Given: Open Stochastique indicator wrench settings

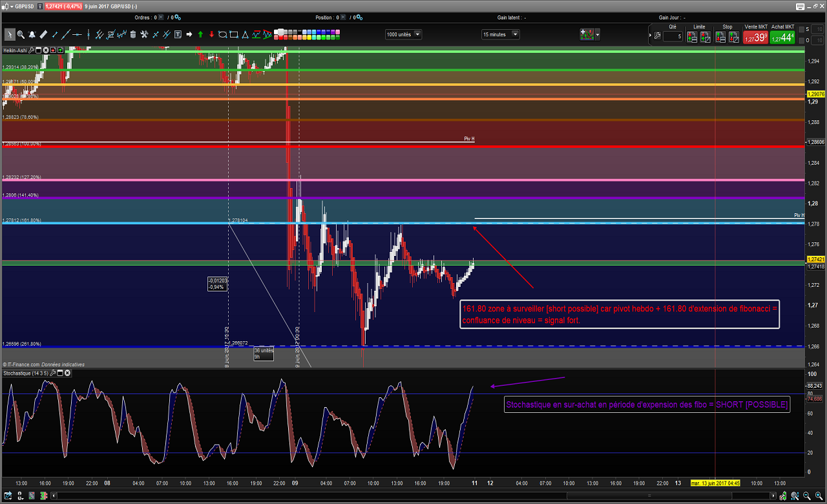Looking at the screenshot, I should coord(53,373).
